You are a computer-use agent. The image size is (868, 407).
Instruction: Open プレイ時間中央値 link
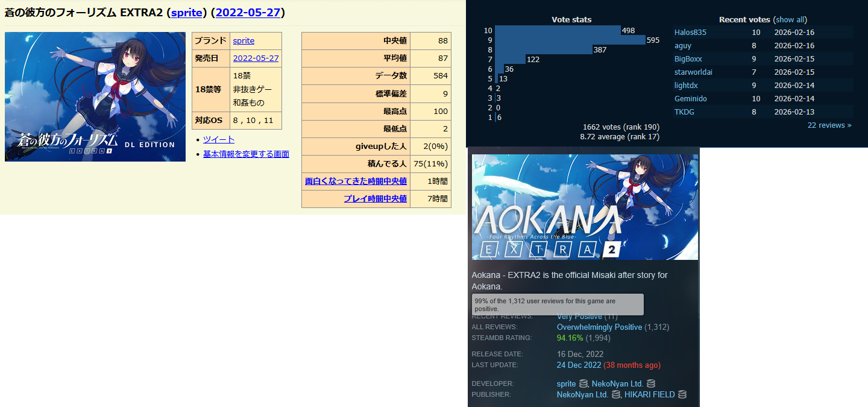(375, 199)
